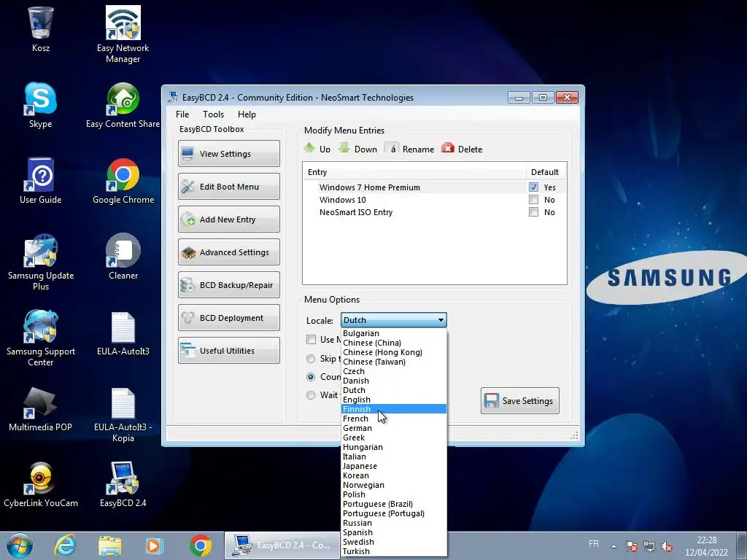Uncheck default for Windows 7 Home Premium
Viewport: 747px width, 560px height.
click(x=533, y=187)
